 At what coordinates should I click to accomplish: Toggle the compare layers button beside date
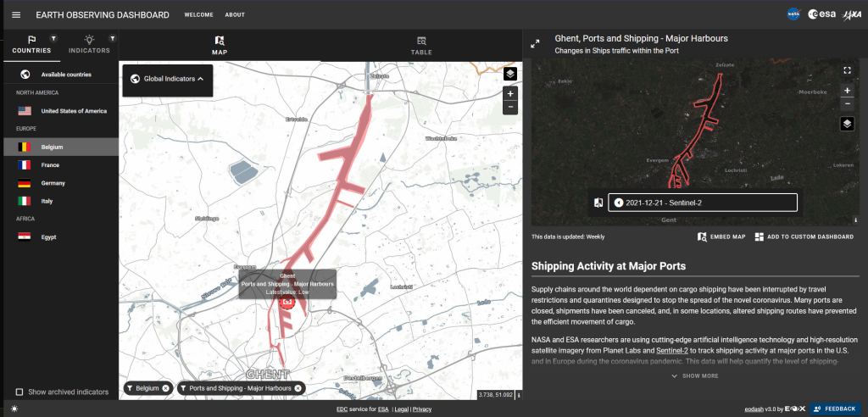point(598,203)
